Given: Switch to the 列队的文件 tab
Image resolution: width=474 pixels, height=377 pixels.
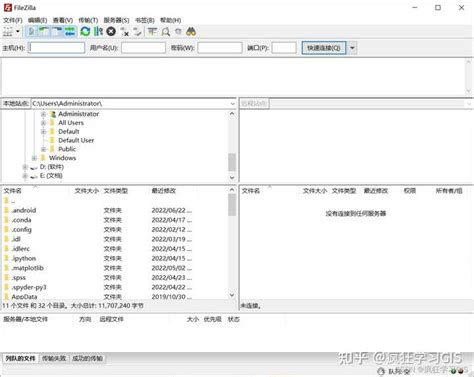Looking at the screenshot, I should [20, 358].
